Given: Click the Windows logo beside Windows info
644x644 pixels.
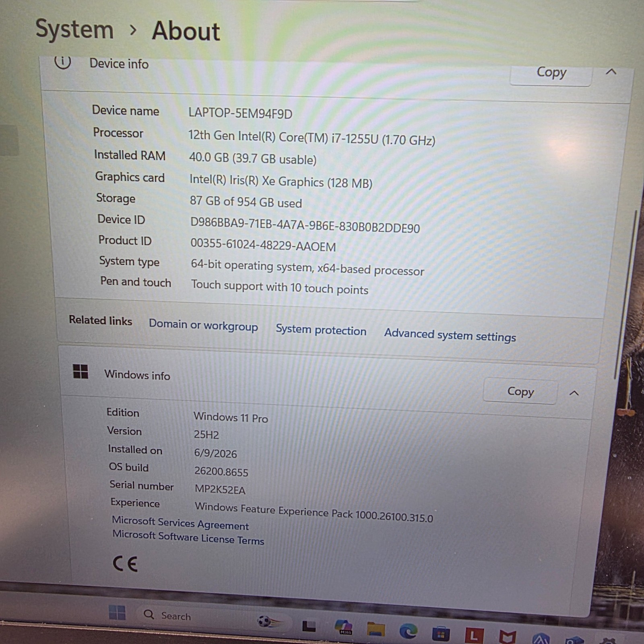Looking at the screenshot, I should click(80, 372).
